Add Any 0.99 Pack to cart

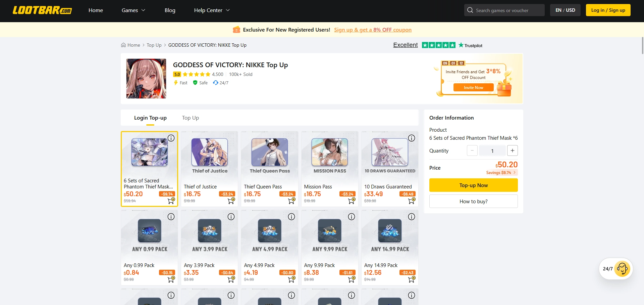pos(171,279)
